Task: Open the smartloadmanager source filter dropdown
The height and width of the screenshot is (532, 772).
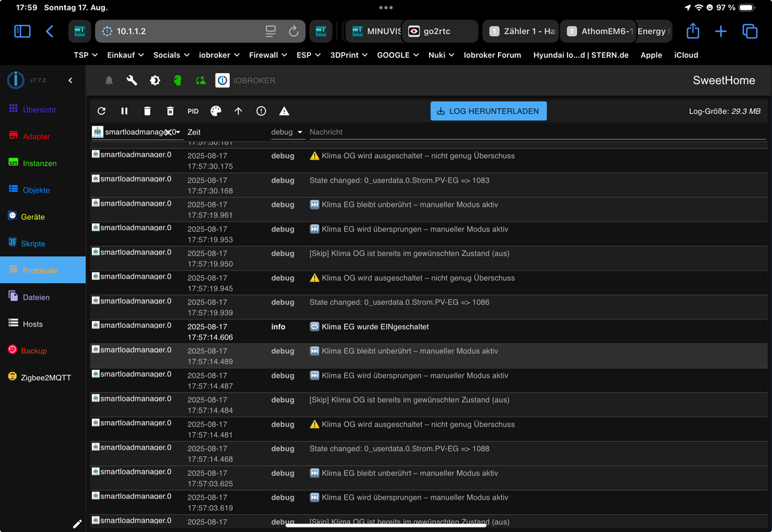Action: 178,132
